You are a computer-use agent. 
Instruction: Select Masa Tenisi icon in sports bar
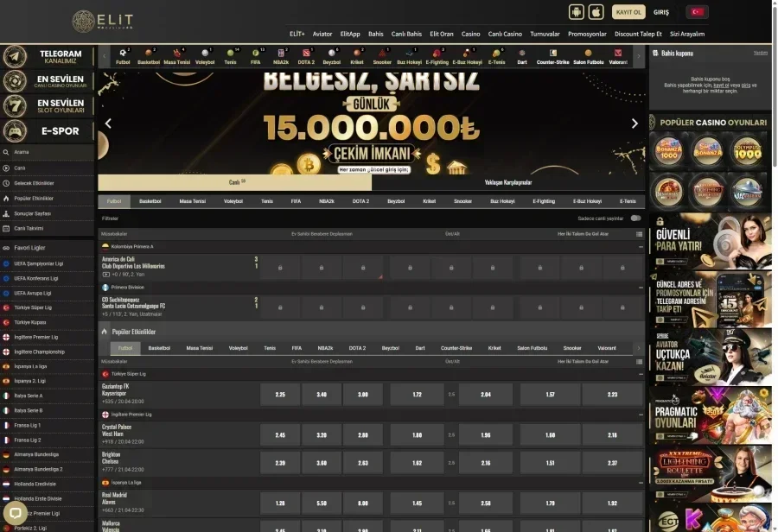pyautogui.click(x=176, y=56)
